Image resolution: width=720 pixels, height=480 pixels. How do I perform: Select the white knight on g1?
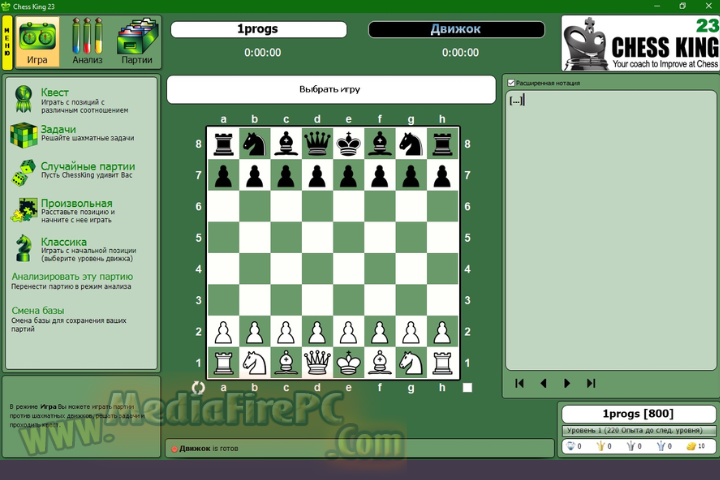[411, 363]
